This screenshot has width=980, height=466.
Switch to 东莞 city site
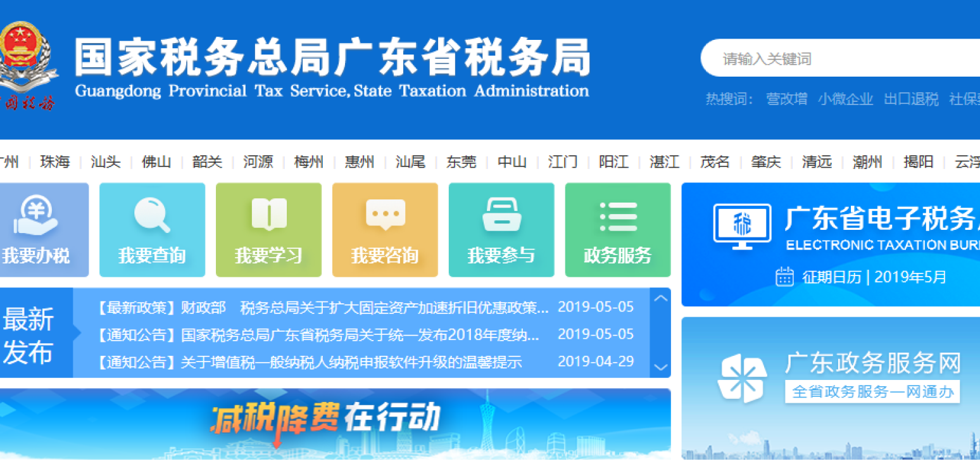tap(461, 162)
